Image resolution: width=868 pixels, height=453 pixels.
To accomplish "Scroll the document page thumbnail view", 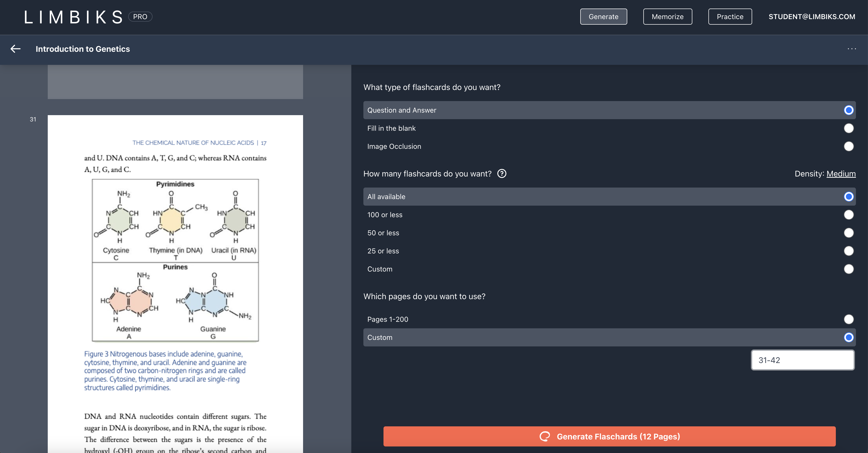I will point(175,259).
